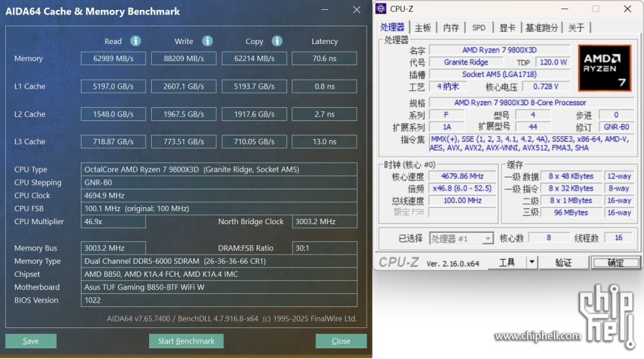
Task: Switch to the 内存 tab in CPU-Z
Action: tap(451, 28)
